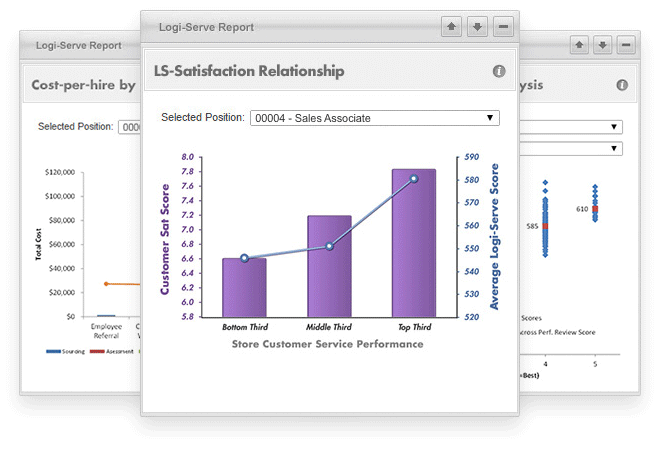The height and width of the screenshot is (450, 660).
Task: Click '585' data label in scatter chart
Action: (532, 226)
